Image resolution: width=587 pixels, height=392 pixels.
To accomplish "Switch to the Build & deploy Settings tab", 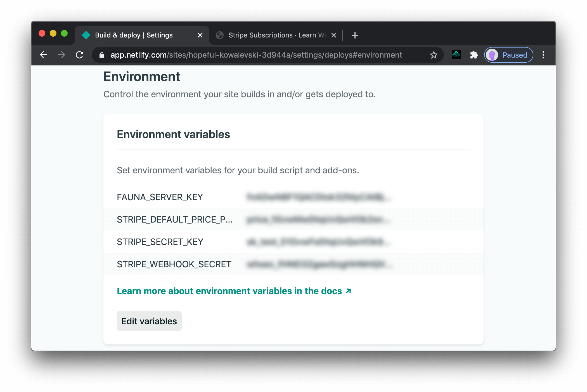I will click(134, 35).
